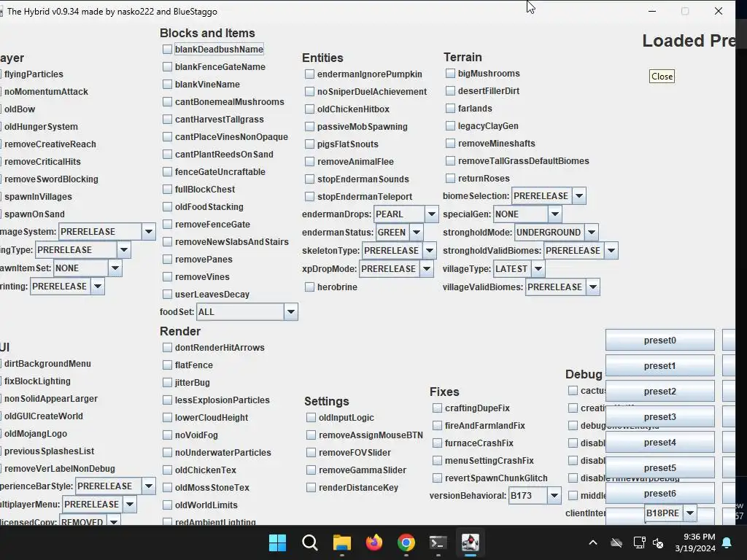Open the taskbar clock and date
747x560 pixels.
tap(695, 542)
